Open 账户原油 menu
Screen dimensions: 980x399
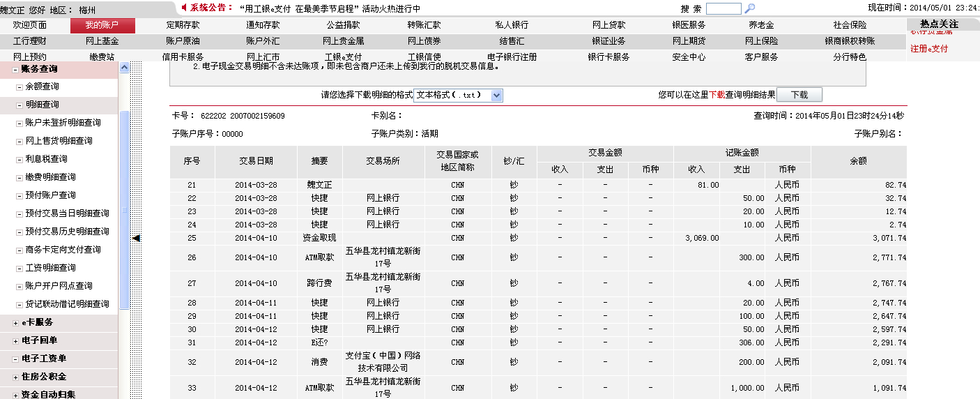pyautogui.click(x=183, y=41)
